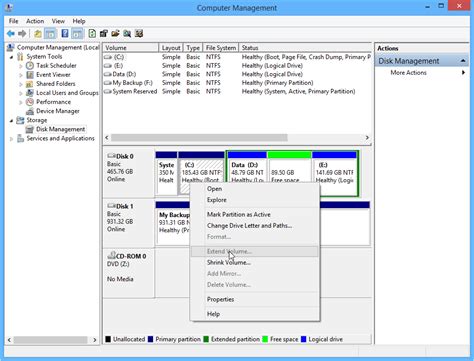The width and height of the screenshot is (474, 361).
Task: Click the Event Viewer icon in tree
Action: point(30,75)
